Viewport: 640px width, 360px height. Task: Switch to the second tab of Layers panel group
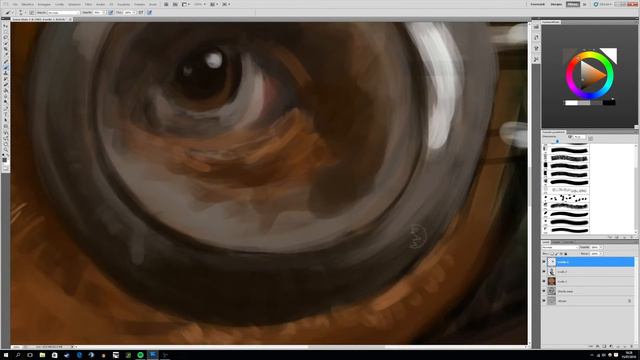point(556,242)
